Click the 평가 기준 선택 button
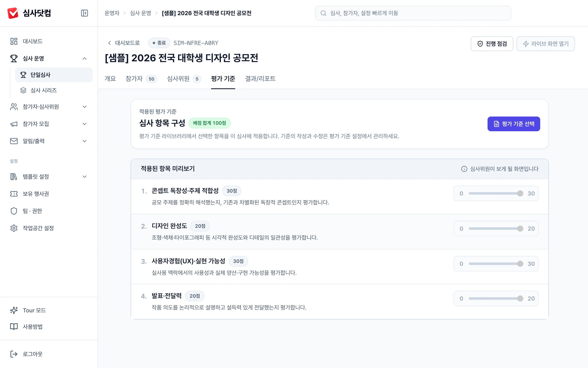This screenshot has width=588, height=368. pyautogui.click(x=514, y=124)
